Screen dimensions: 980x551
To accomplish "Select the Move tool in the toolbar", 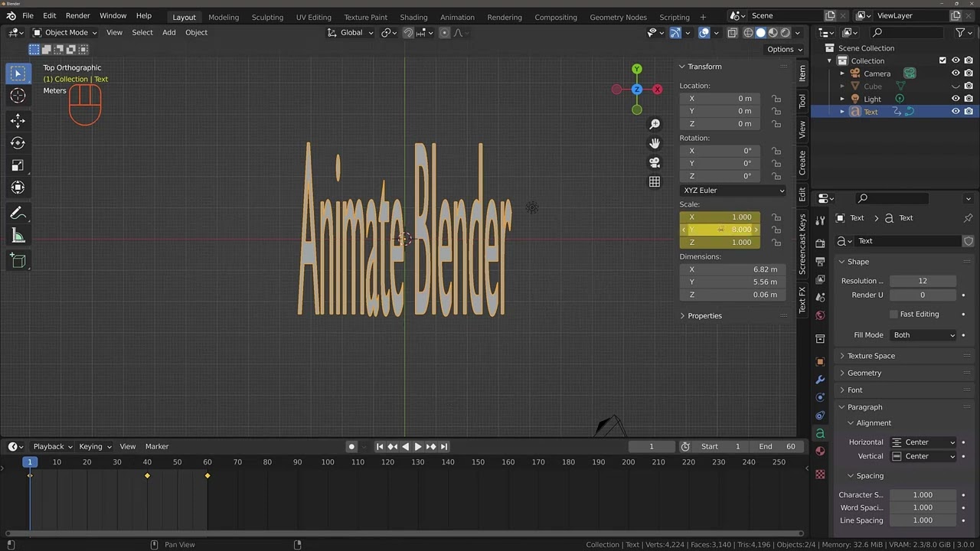I will [x=18, y=120].
